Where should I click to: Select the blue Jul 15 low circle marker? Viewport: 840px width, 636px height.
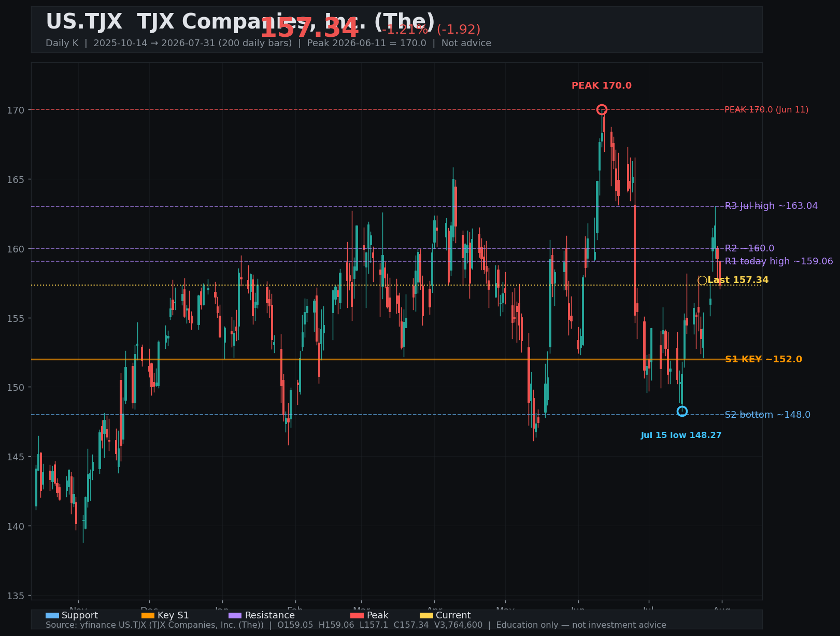tap(682, 411)
